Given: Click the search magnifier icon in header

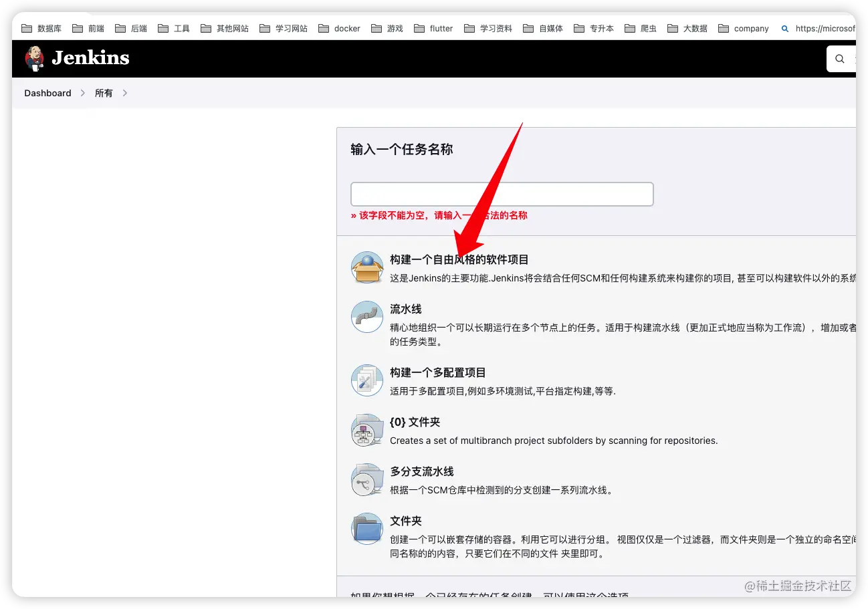Looking at the screenshot, I should (840, 59).
